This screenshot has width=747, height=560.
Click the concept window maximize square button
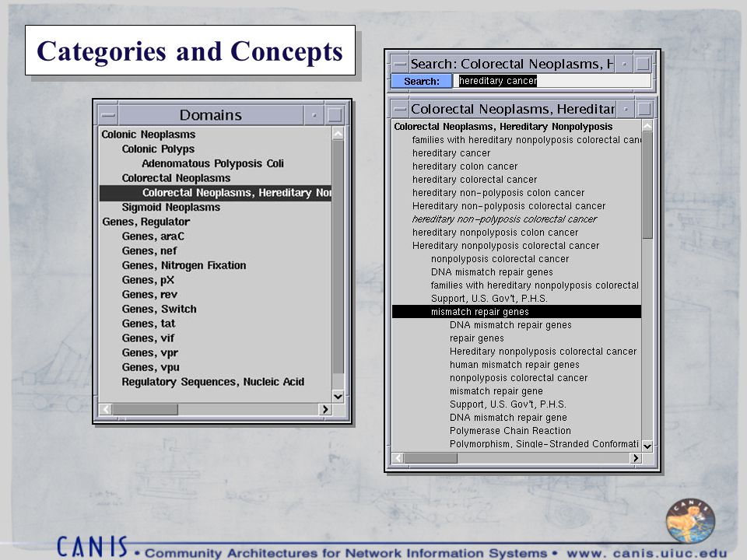click(644, 109)
